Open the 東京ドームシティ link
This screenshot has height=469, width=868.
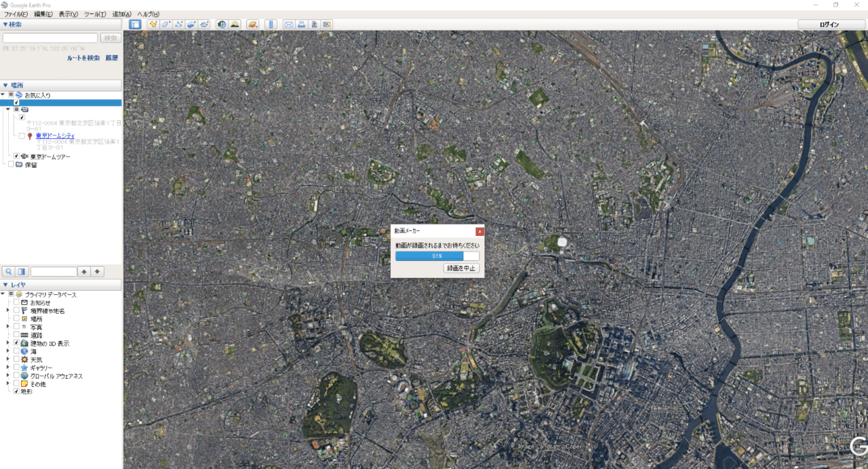(x=55, y=136)
